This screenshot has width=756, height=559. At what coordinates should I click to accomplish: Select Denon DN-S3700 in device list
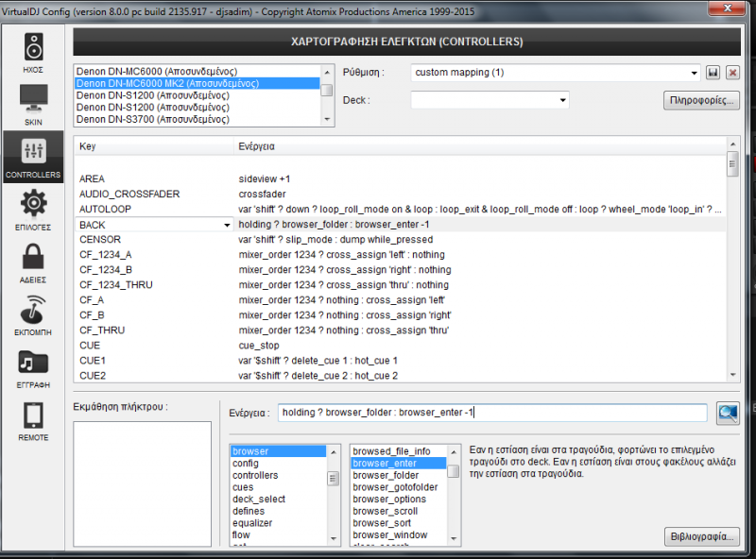151,120
